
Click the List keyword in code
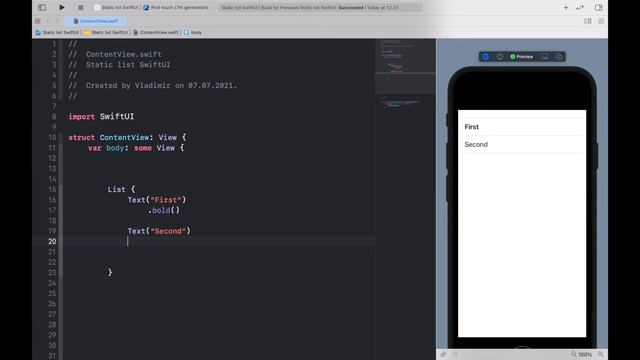tap(116, 189)
